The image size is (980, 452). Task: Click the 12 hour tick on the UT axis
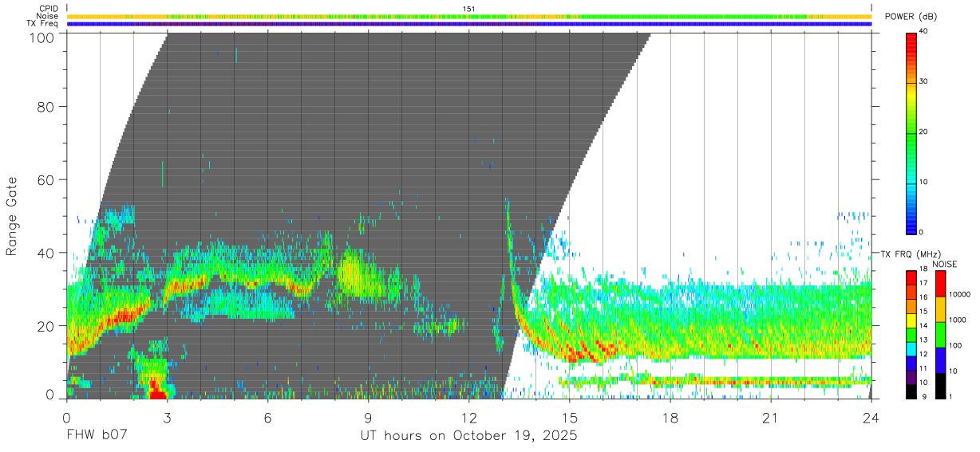pos(468,419)
